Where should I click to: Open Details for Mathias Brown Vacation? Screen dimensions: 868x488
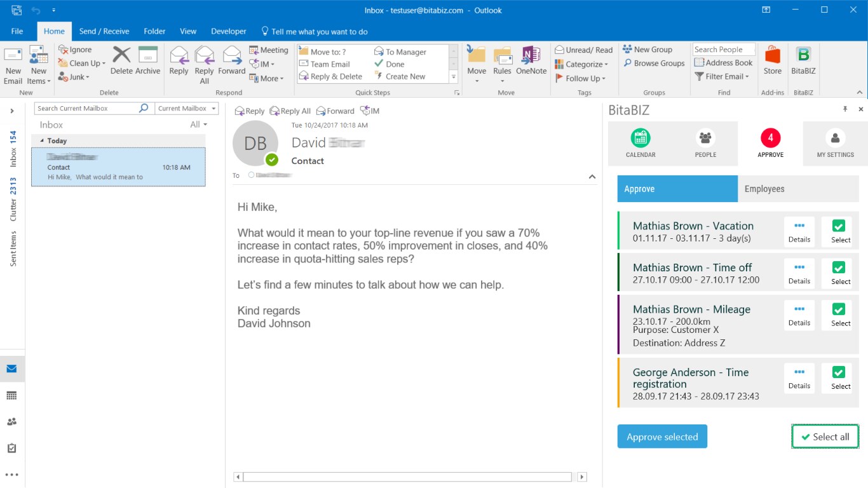pos(799,231)
